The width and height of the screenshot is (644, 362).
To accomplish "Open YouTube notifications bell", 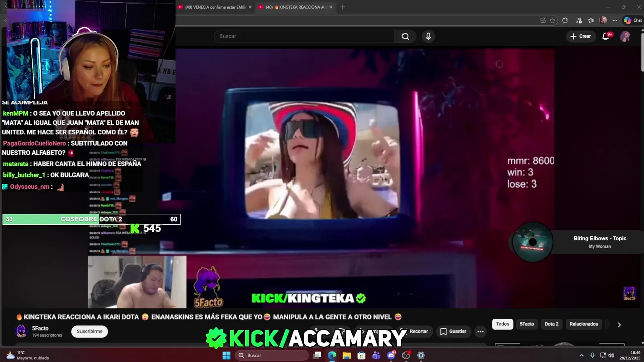I will [606, 36].
